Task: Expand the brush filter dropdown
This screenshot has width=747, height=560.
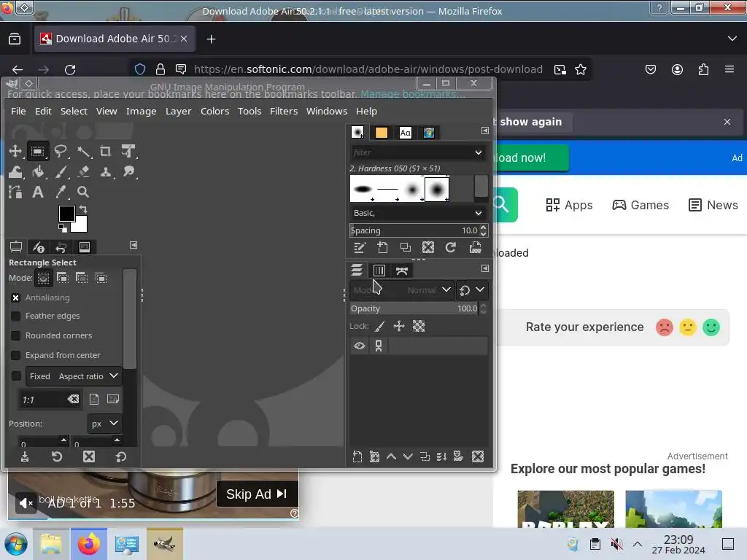Action: pos(479,153)
